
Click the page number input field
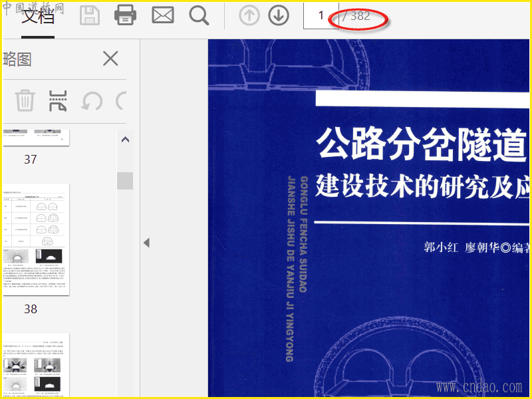321,15
